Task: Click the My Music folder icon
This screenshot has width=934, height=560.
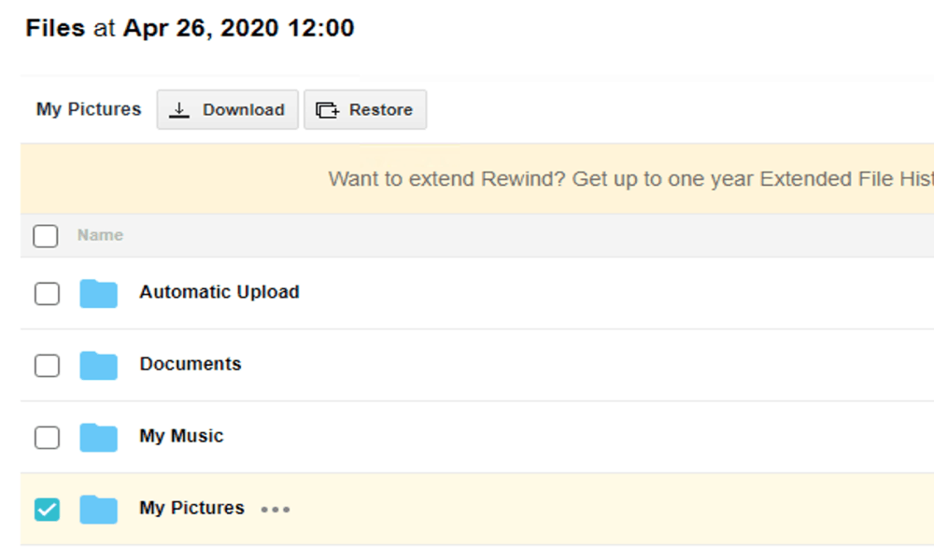Action: [98, 438]
